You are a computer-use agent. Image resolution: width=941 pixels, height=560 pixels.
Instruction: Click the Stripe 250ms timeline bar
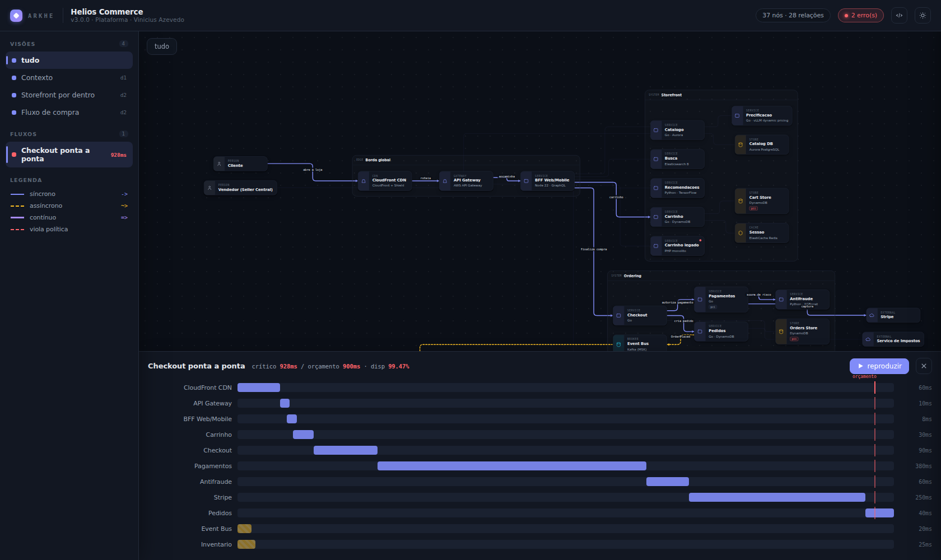pos(777,497)
